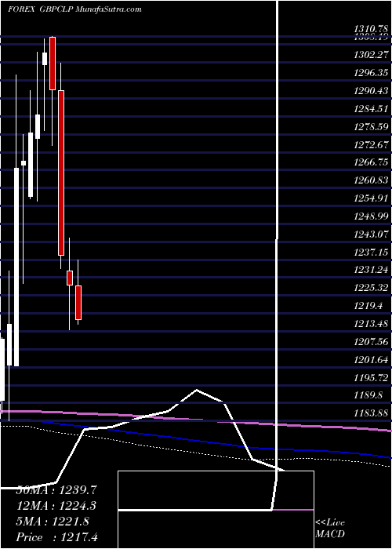This screenshot has width=392, height=549.
Task: Select the 1248.99 axis value
Action: pyautogui.click(x=371, y=216)
